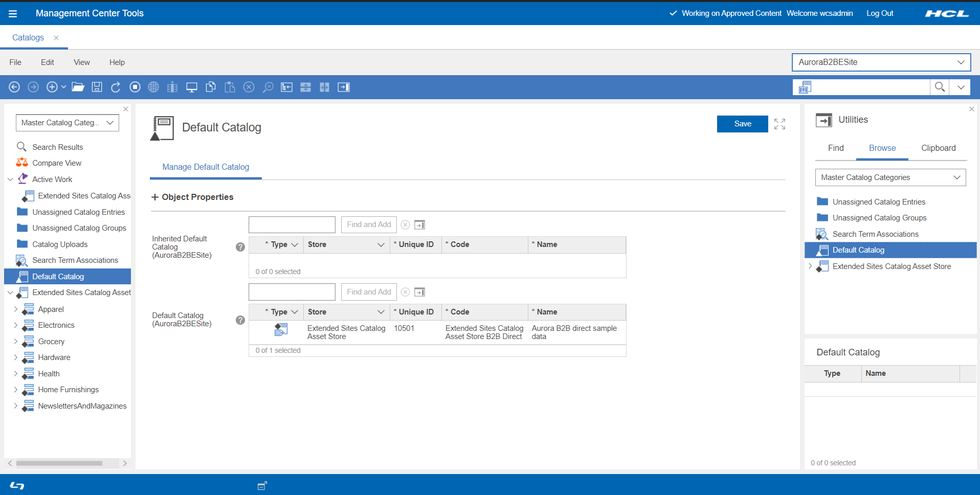The height and width of the screenshot is (495, 980).
Task: Click Find and Add for Inherited Default Catalog
Action: tap(369, 224)
